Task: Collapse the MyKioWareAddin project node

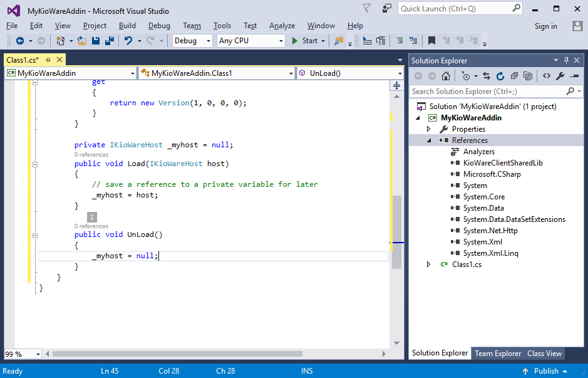Action: pos(418,118)
